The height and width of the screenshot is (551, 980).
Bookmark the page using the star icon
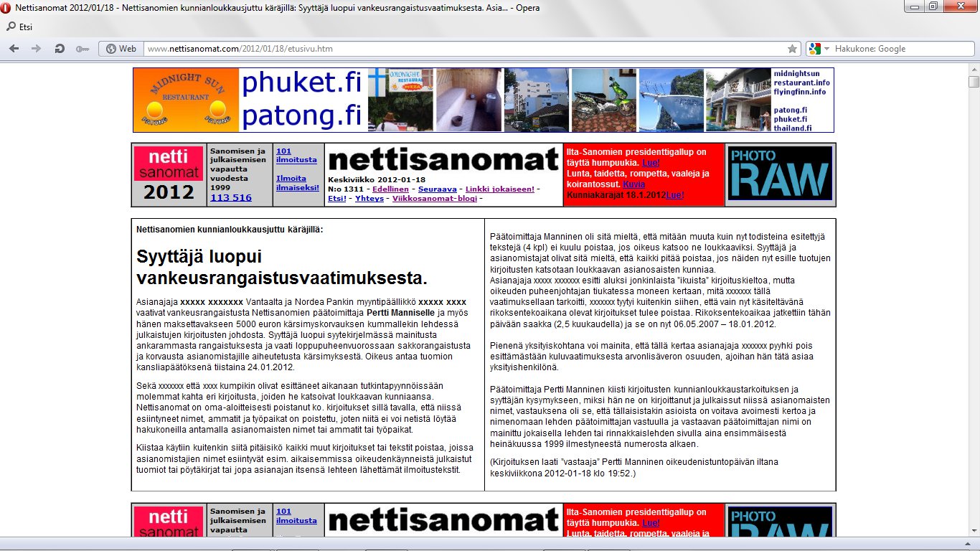[792, 49]
